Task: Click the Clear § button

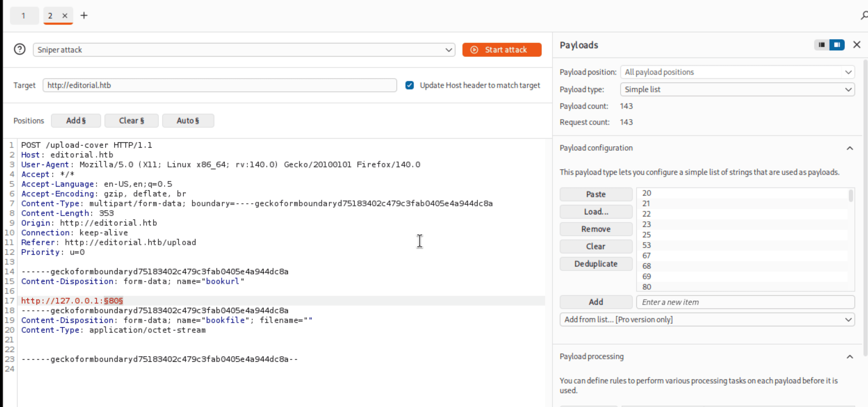Action: click(x=131, y=121)
